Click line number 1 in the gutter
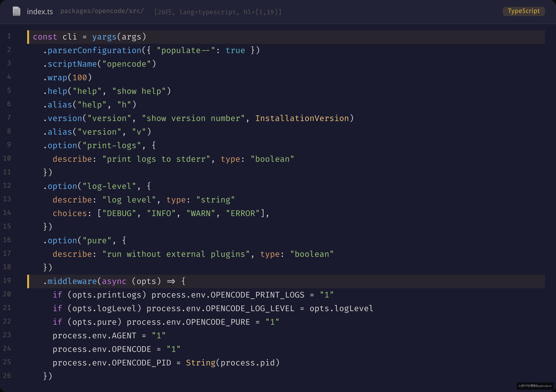556x392 pixels. tap(9, 36)
